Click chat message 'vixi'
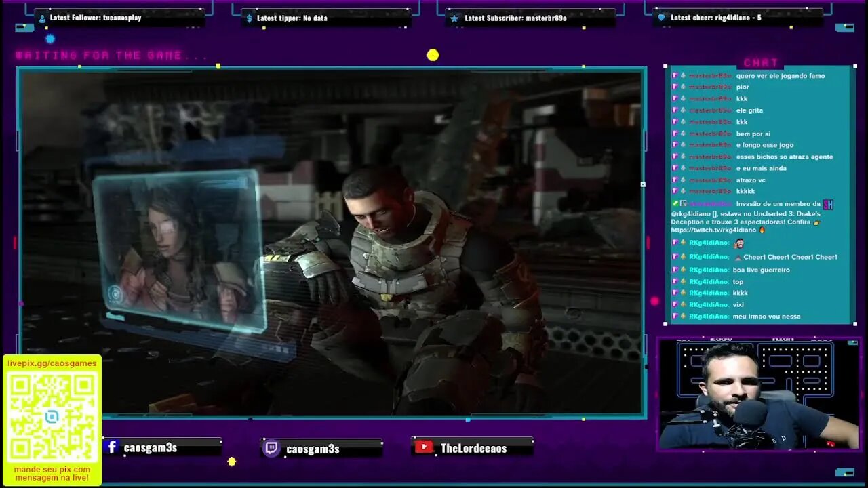868x488 pixels. click(738, 305)
